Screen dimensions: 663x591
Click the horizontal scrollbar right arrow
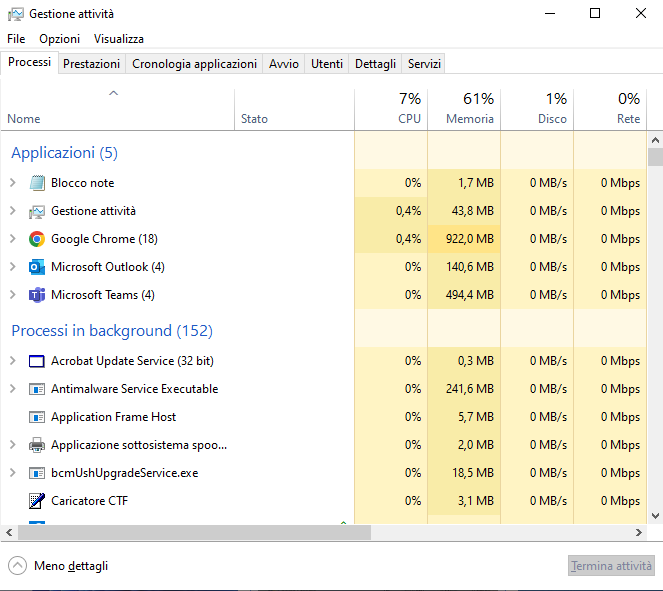[x=639, y=533]
